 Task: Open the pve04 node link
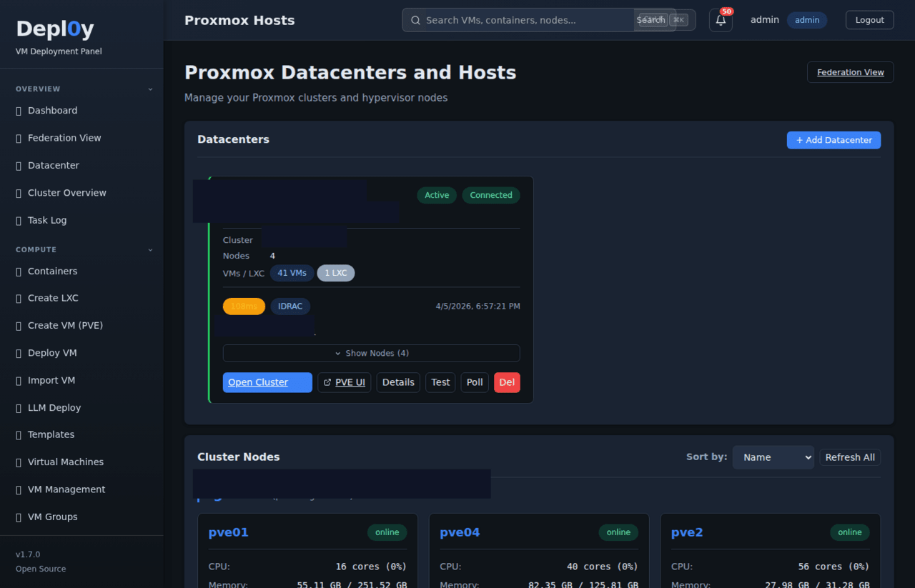click(460, 532)
